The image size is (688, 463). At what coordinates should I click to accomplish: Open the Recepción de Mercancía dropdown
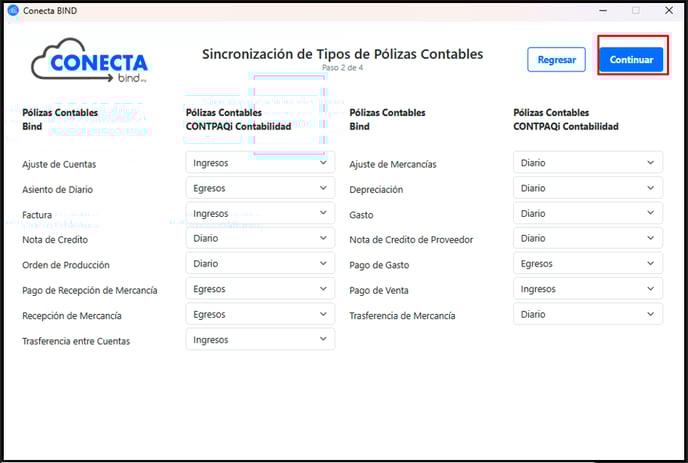coord(260,314)
